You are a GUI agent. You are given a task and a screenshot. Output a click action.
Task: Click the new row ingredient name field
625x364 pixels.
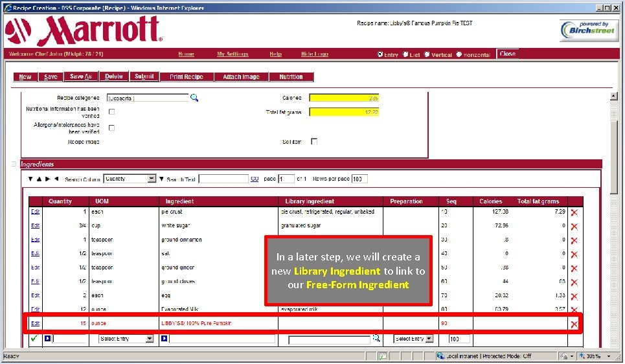[222, 339]
